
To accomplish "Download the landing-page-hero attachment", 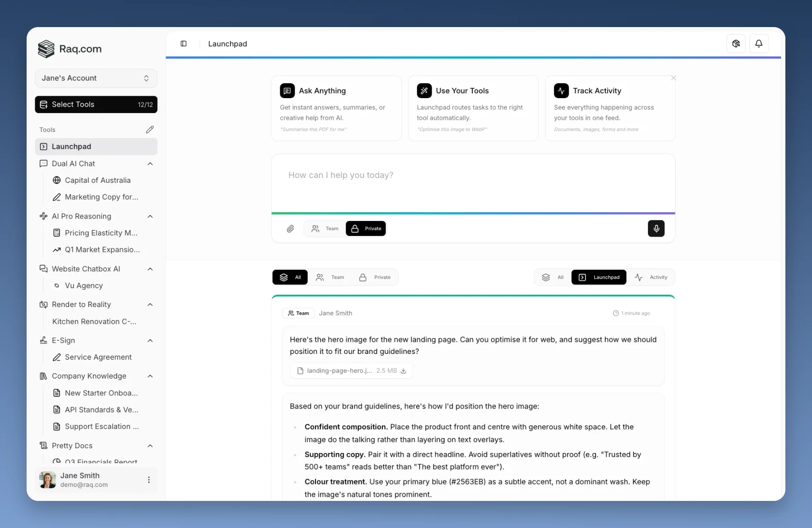I will click(x=403, y=370).
